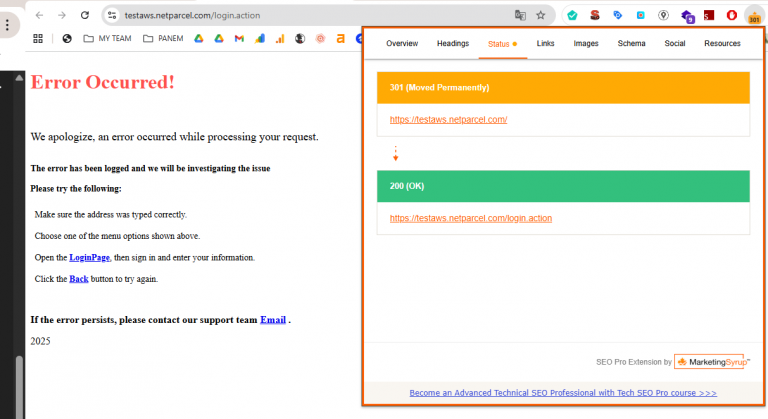Screen dimensions: 768x419
Task: Click the 'Error Occurred!' heading
Action: [102, 82]
